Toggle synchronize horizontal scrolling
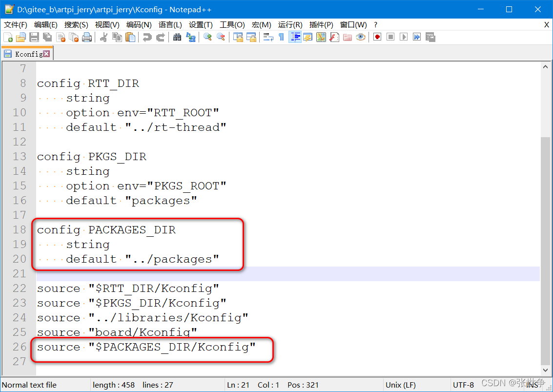Viewport: 553px width, 392px height. [x=251, y=37]
